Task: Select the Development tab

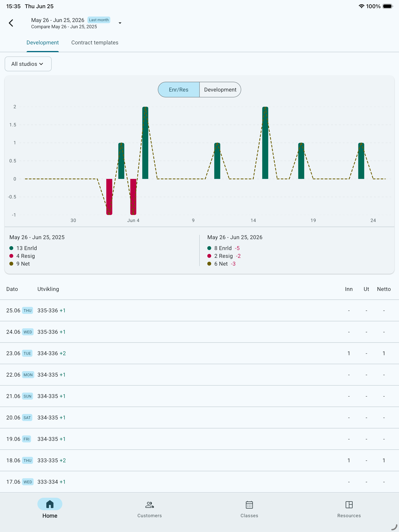Action: [43, 43]
